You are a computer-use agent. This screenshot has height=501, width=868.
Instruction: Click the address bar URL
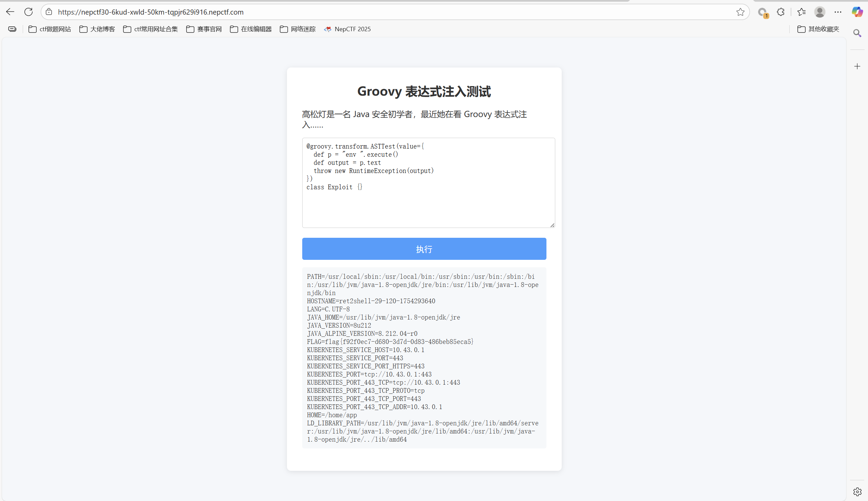coord(151,12)
